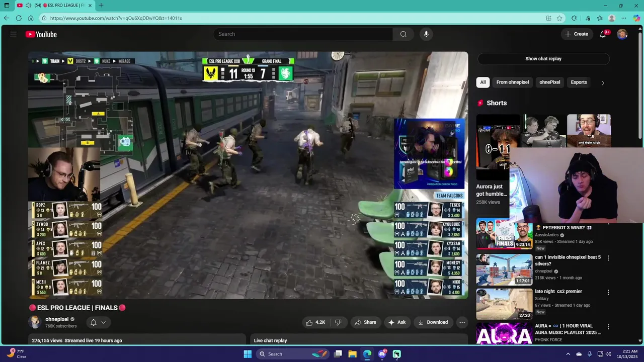The image size is (644, 362).
Task: Open the YouTube guide hamburger menu
Action: pyautogui.click(x=14, y=34)
